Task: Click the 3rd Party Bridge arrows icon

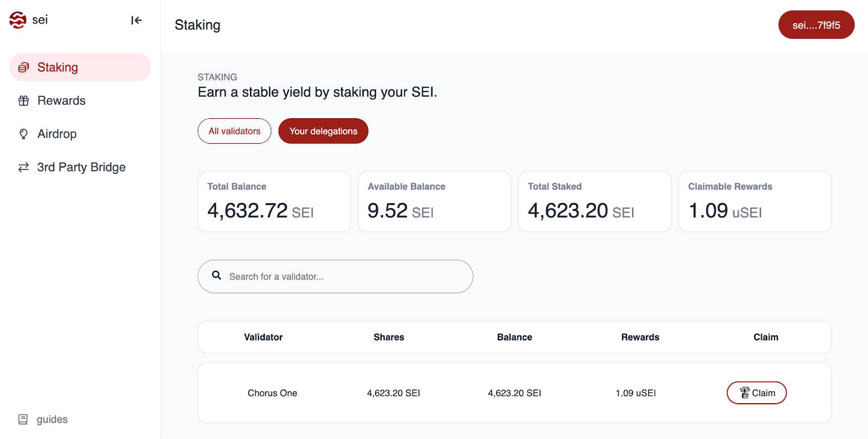Action: (23, 167)
